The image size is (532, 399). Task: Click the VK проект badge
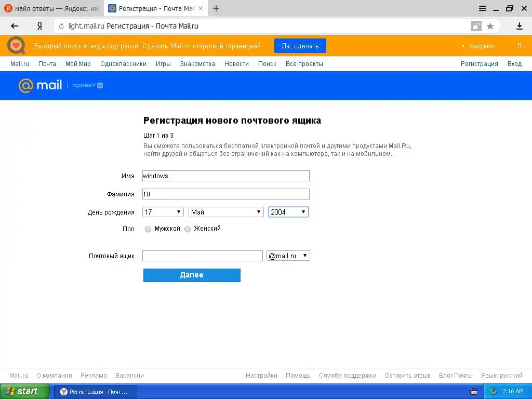87,86
